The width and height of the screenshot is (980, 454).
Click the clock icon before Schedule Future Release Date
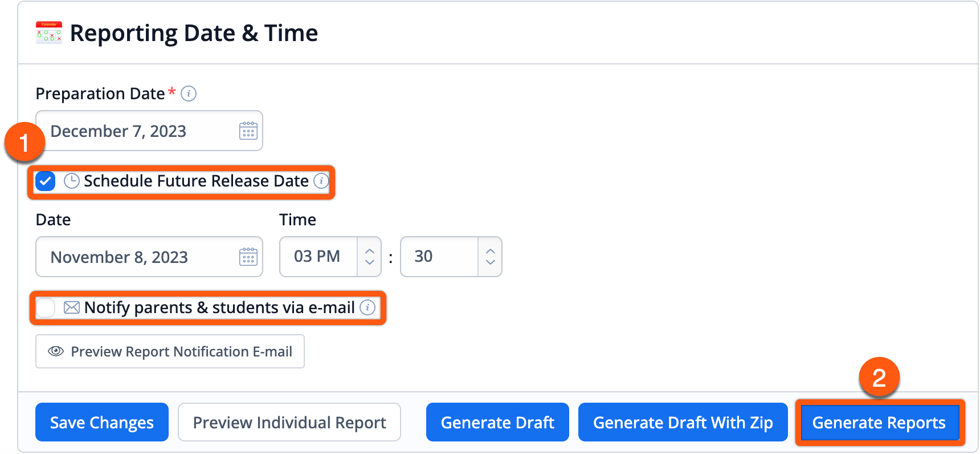(x=71, y=181)
